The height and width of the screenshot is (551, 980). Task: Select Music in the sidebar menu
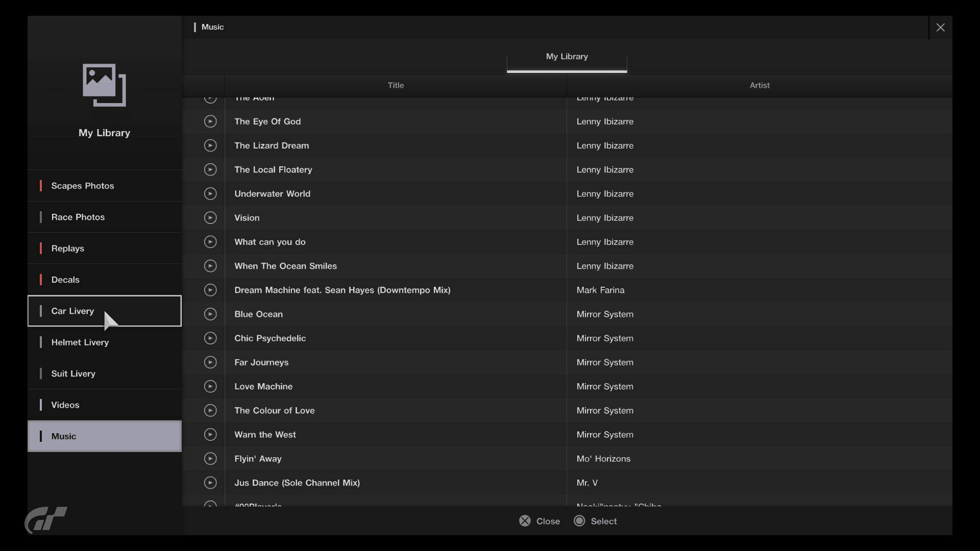point(105,436)
